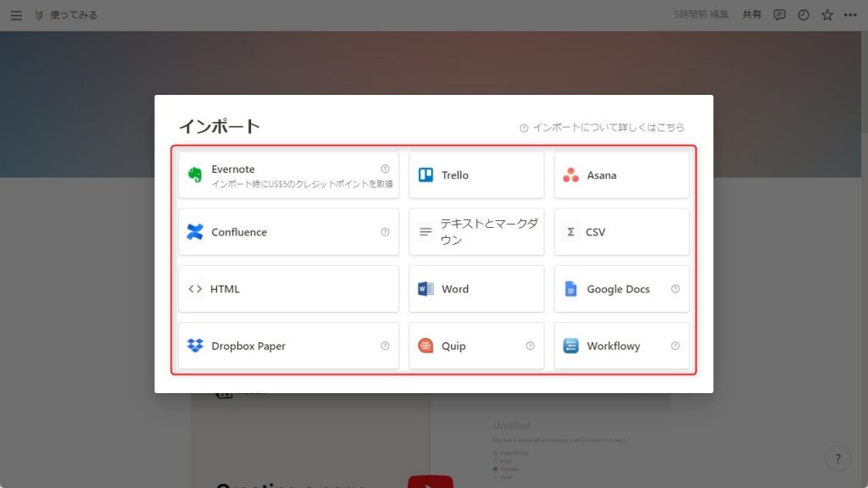Choose Asana import option
This screenshot has width=868, height=488.
[x=621, y=175]
